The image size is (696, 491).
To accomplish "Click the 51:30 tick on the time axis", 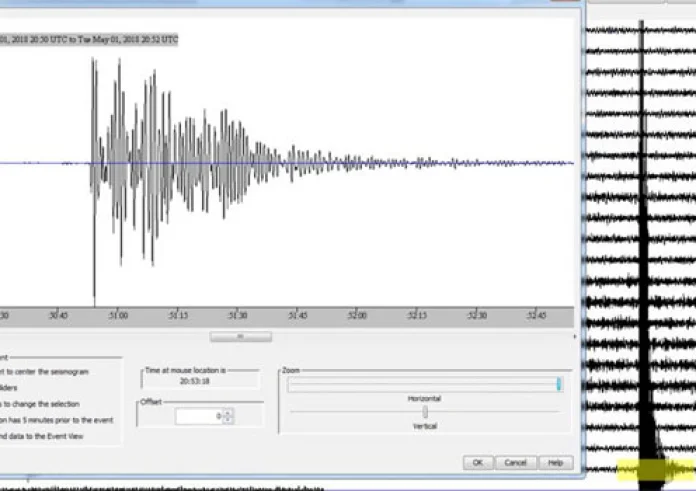I will tap(237, 315).
